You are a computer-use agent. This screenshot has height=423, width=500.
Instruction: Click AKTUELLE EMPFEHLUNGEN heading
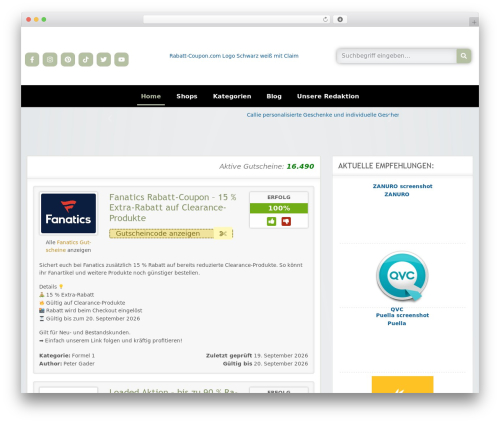tap(386, 166)
